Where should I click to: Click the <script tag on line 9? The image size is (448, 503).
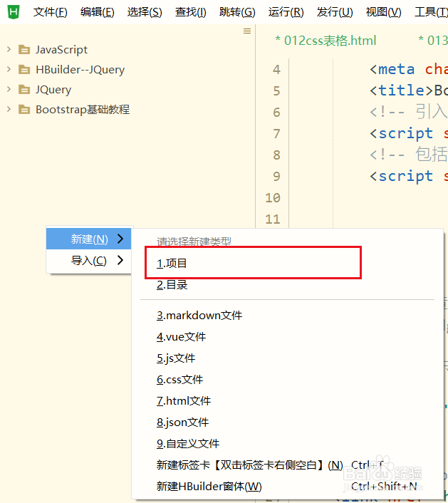[402, 176]
